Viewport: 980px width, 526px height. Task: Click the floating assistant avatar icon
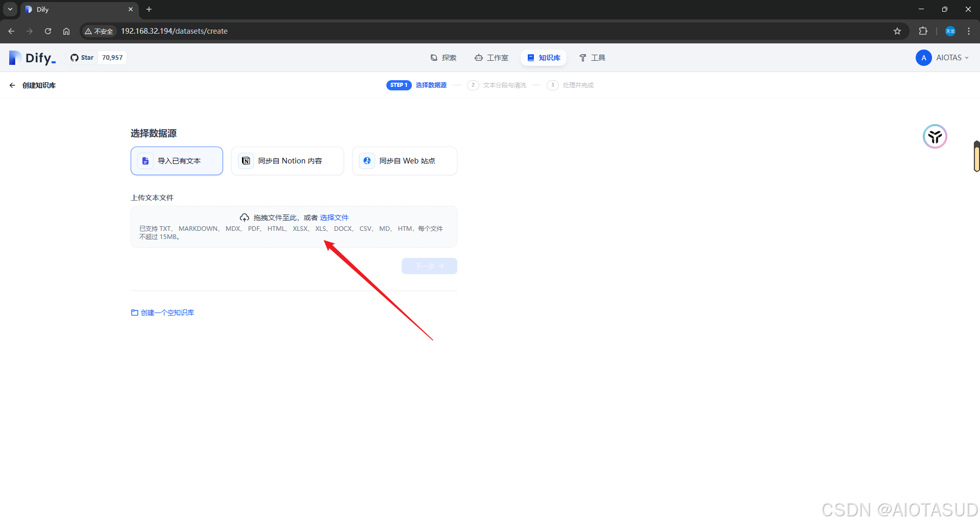(x=935, y=136)
